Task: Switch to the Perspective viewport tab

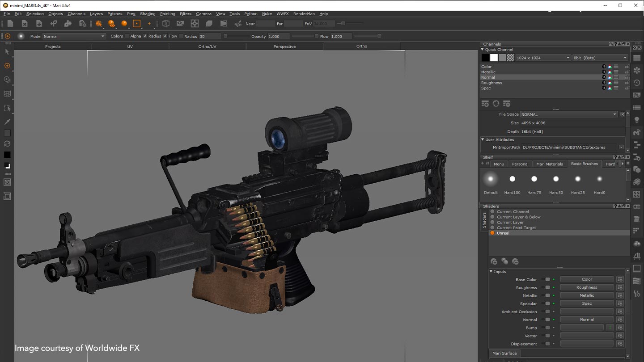Action: pyautogui.click(x=284, y=46)
